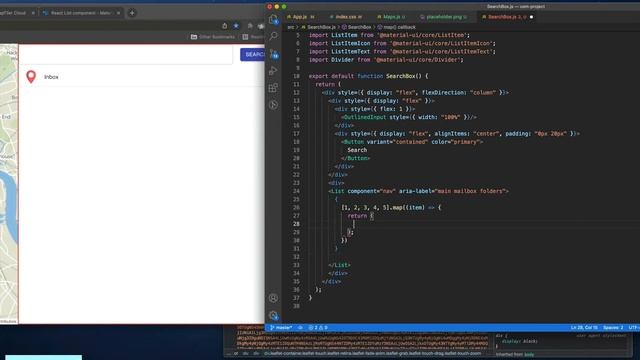
Task: Click the sync changes icon in the status bar
Action: click(x=300, y=328)
